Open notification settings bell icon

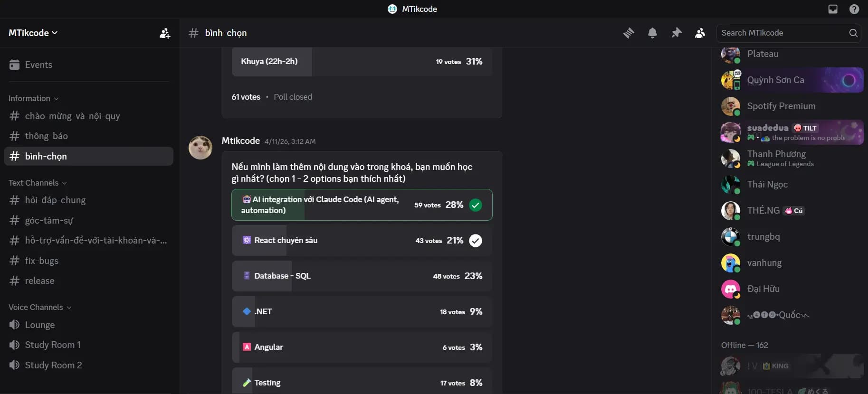652,33
